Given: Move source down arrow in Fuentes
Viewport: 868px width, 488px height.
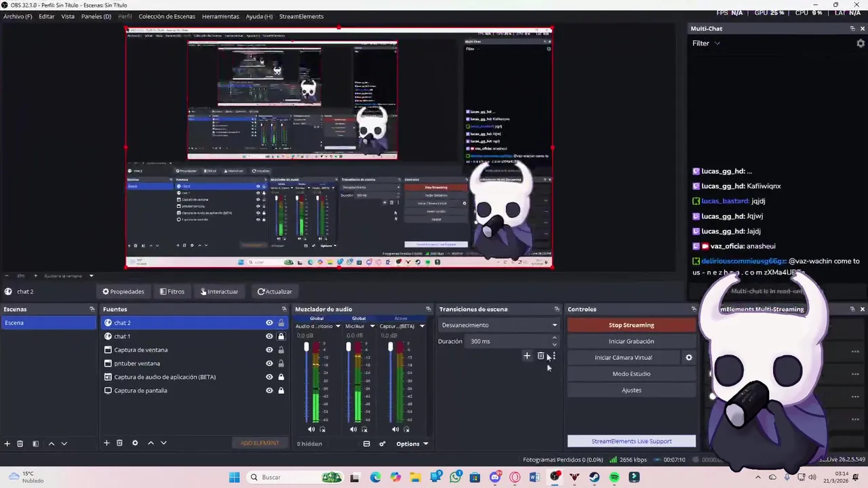Looking at the screenshot, I should (x=163, y=443).
